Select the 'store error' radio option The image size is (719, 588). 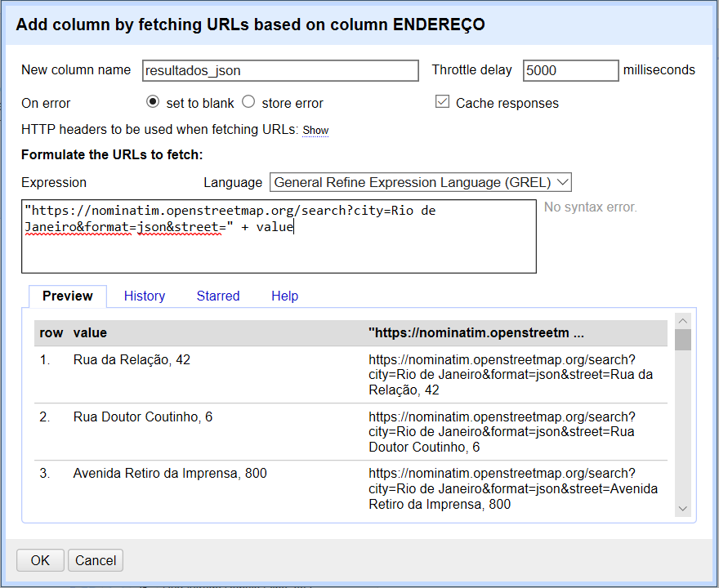point(248,102)
